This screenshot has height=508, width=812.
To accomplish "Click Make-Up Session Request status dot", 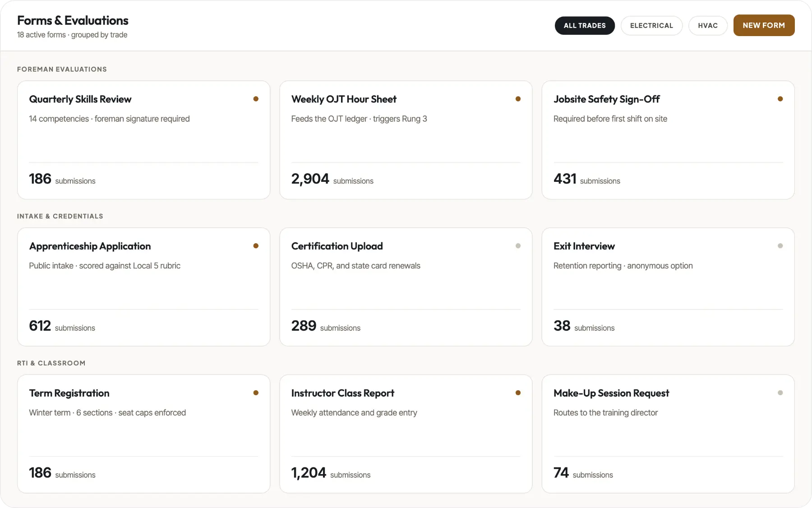I will tap(780, 393).
